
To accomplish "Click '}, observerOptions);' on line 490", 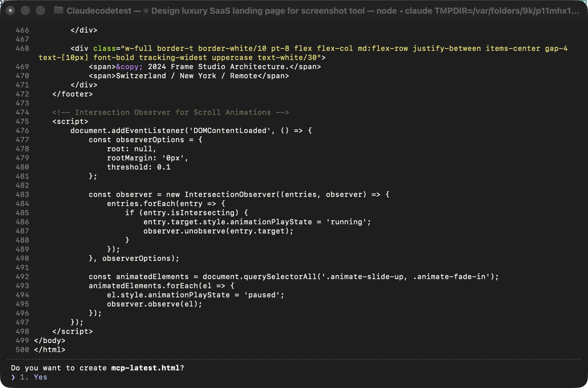I will tap(134, 258).
